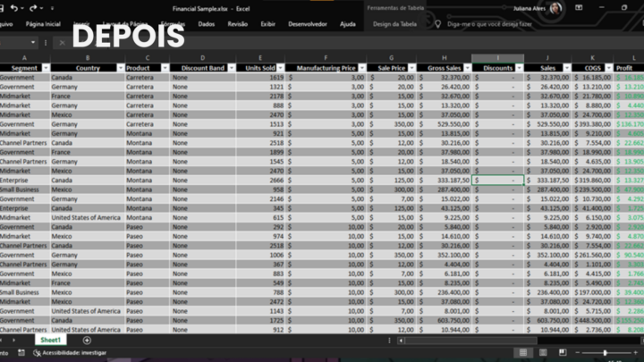Open the Dados ribbon tab
Image resolution: width=644 pixels, height=362 pixels.
(207, 24)
